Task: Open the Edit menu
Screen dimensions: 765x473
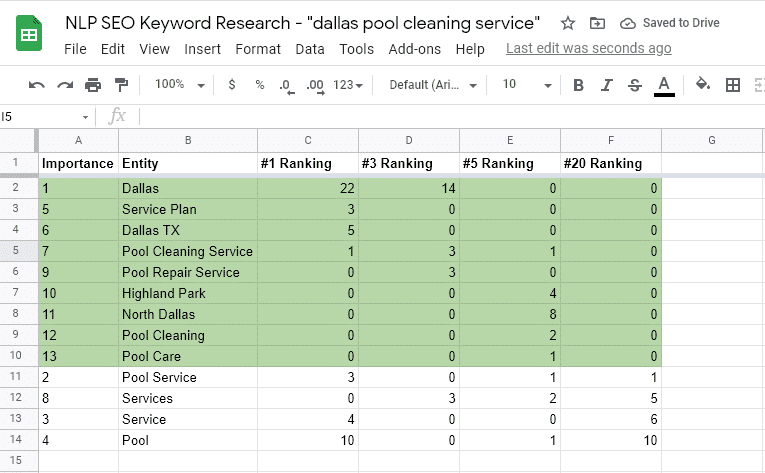Action: (113, 49)
